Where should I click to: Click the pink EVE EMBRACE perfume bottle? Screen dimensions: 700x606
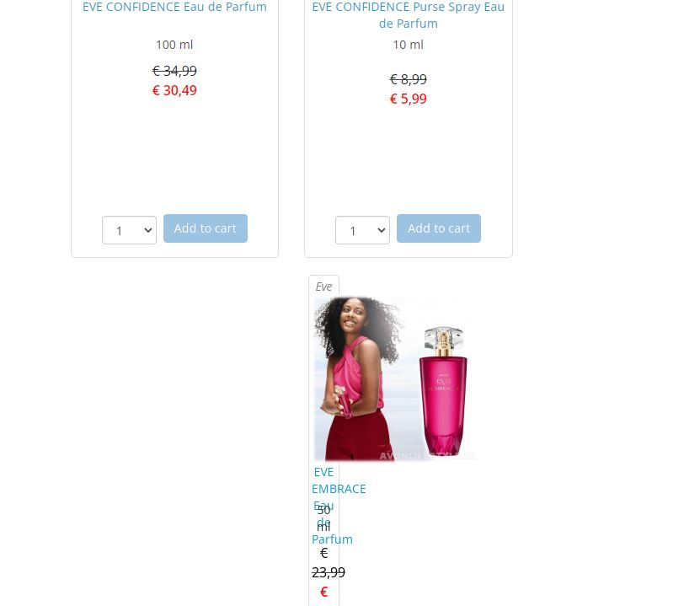443,390
